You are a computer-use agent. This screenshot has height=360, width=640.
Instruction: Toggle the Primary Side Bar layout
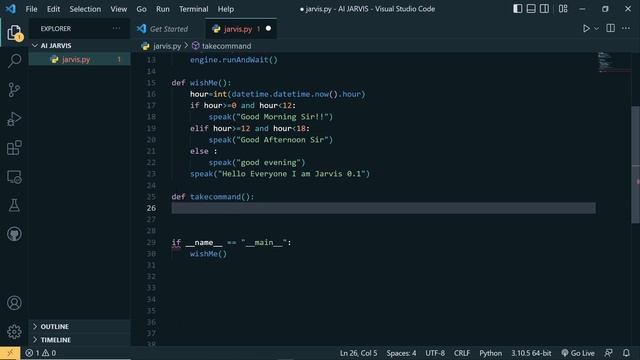518,9
